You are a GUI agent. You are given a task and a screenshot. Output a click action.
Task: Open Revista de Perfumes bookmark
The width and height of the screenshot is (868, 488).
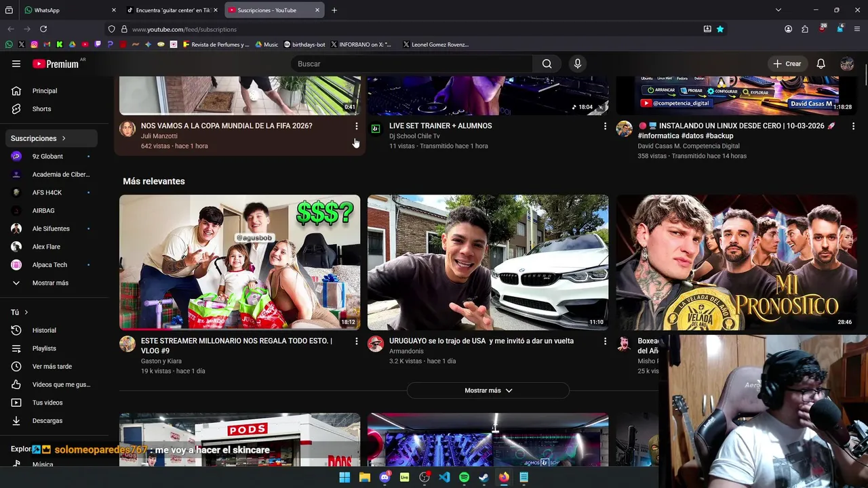click(216, 45)
